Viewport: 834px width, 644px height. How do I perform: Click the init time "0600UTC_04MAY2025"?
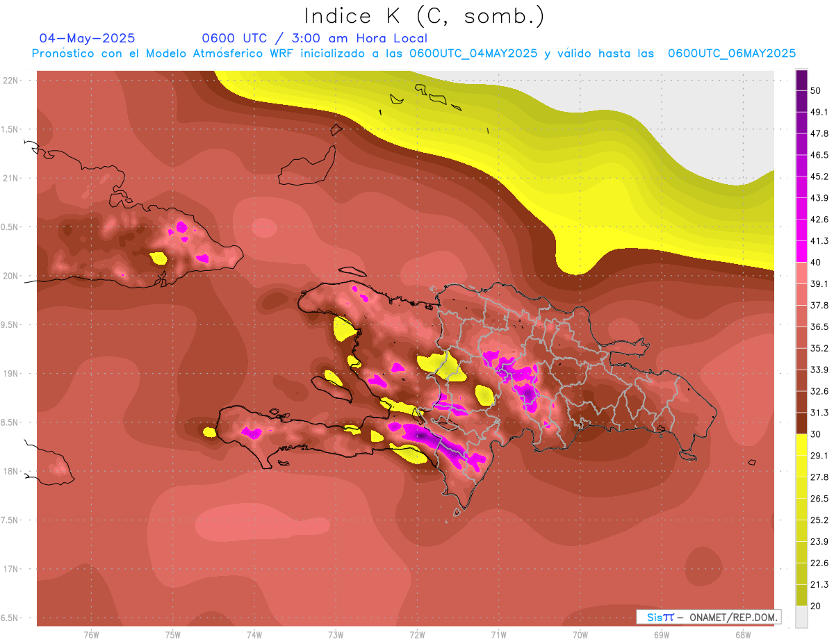point(473,53)
